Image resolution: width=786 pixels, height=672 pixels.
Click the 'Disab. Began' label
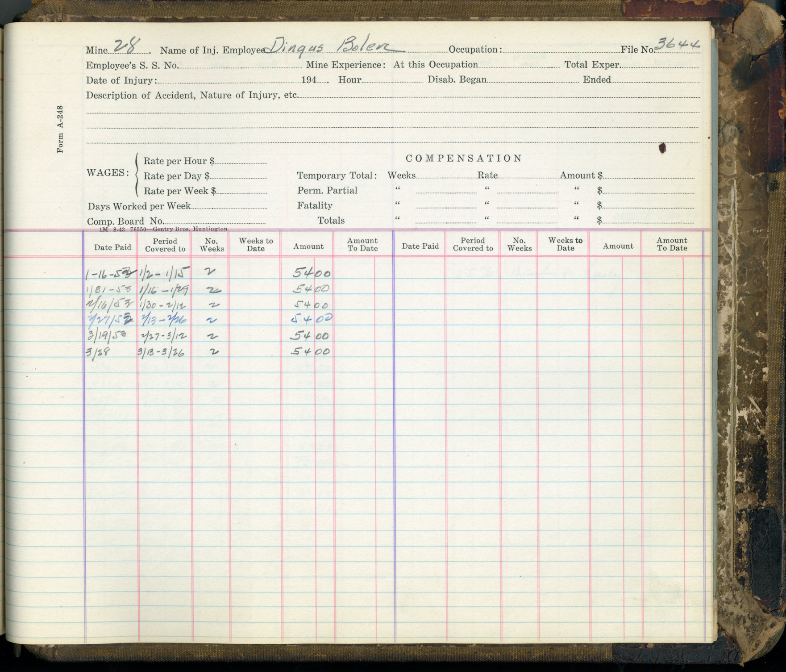click(x=457, y=80)
